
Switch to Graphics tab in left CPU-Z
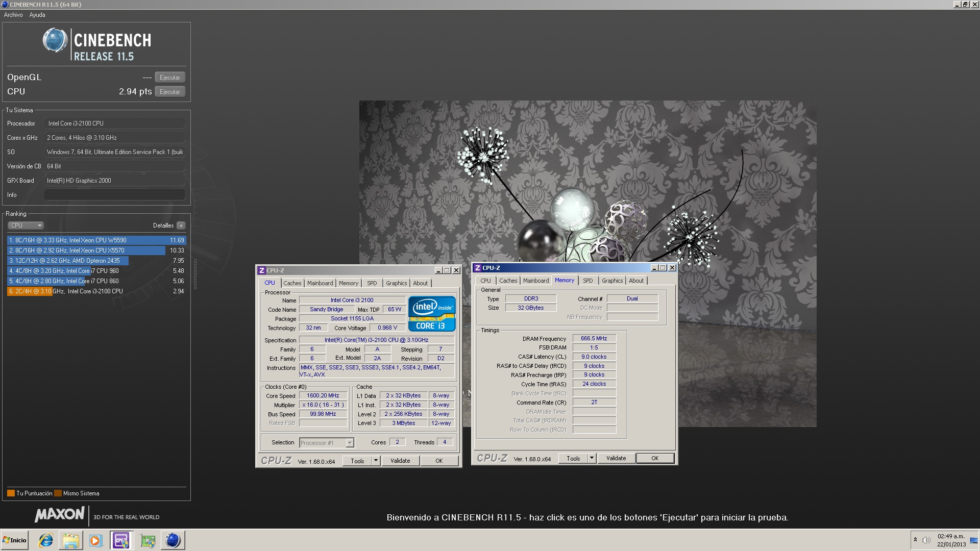point(397,283)
